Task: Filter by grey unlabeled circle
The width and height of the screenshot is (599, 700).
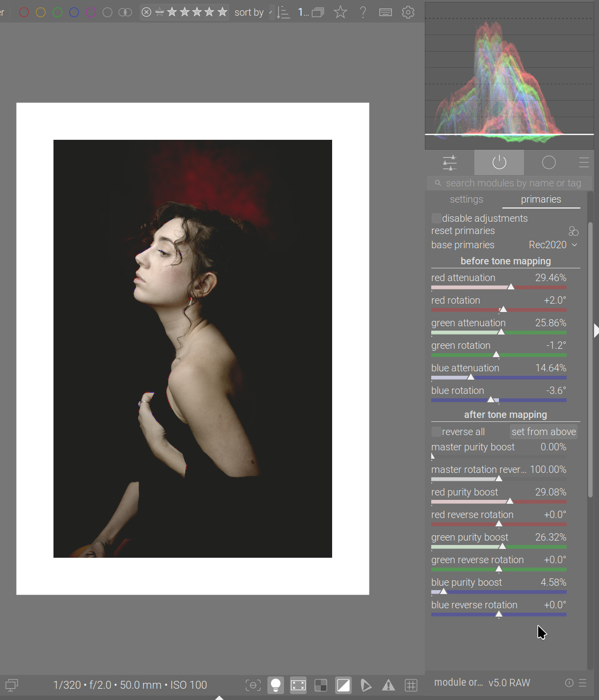Action: coord(107,12)
